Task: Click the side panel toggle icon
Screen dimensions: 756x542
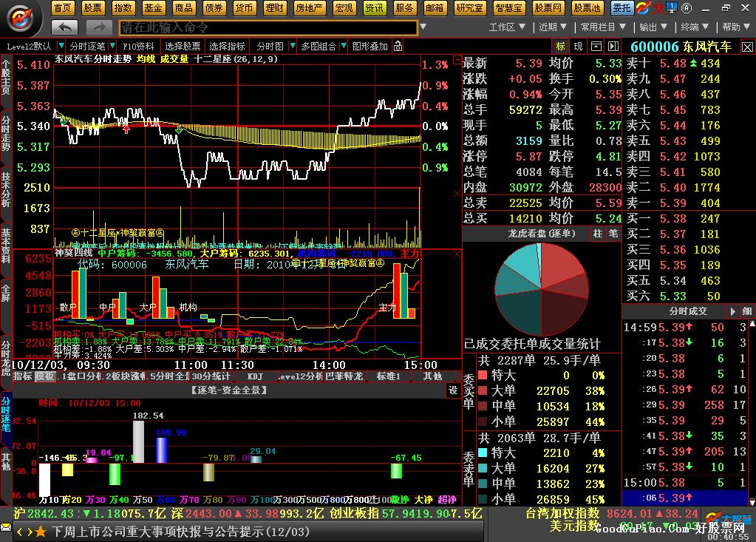Action: (613, 47)
